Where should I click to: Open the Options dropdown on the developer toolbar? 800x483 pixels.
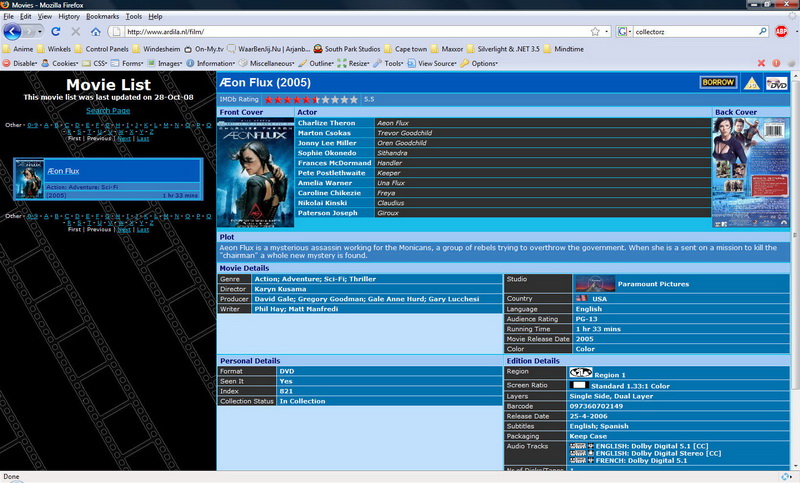coord(479,63)
